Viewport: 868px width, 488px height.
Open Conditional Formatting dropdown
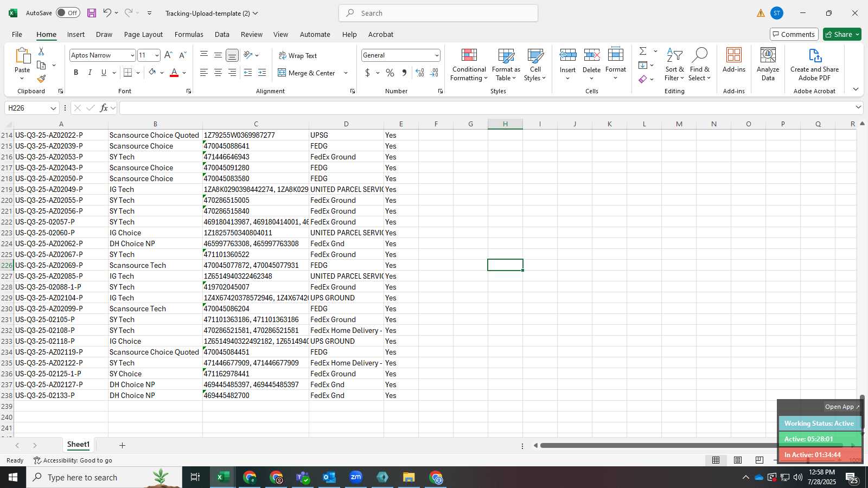(x=469, y=65)
